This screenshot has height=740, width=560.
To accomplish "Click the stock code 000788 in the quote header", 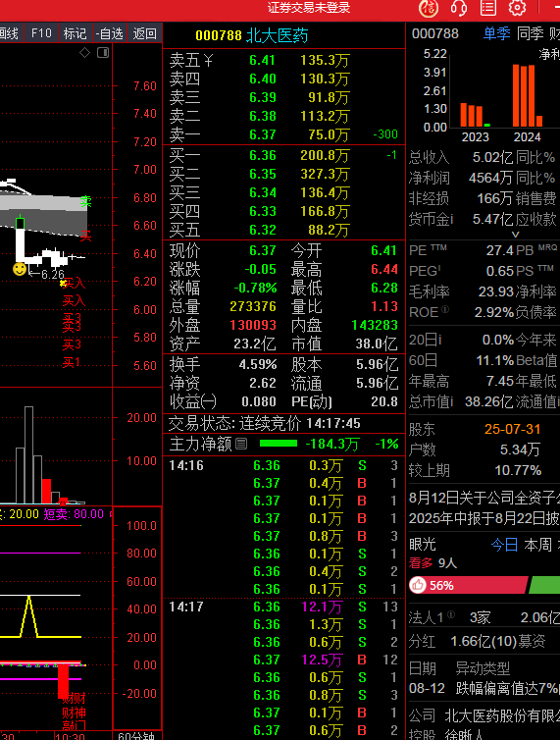I will [x=219, y=36].
